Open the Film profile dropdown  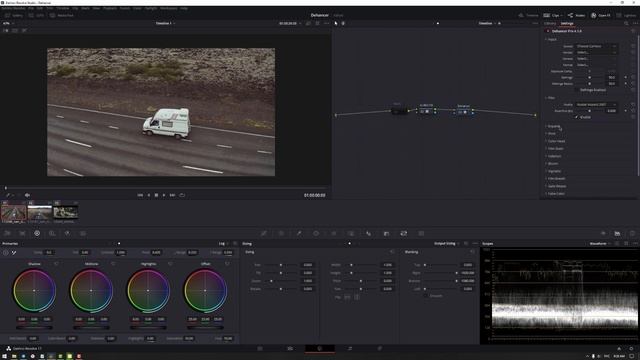(596, 104)
